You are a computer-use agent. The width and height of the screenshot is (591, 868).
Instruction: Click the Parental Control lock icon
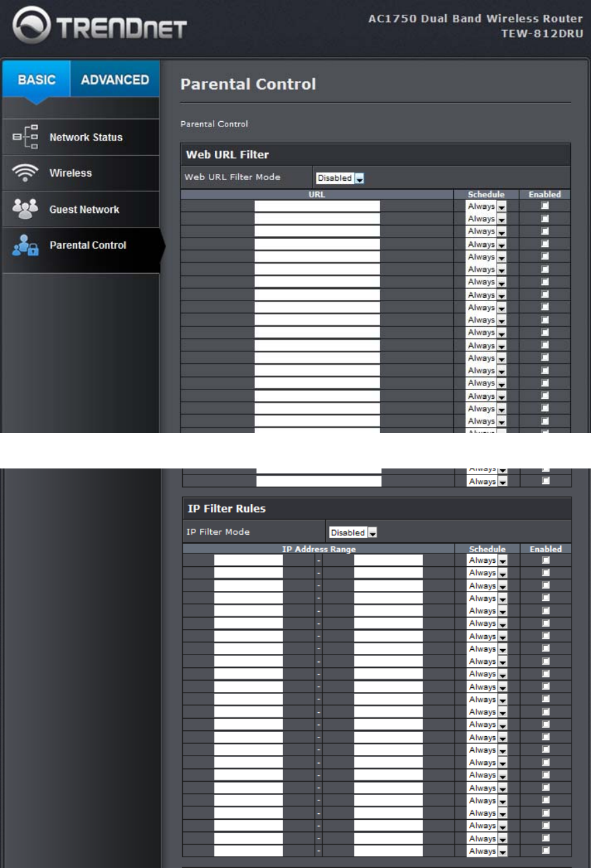24,246
